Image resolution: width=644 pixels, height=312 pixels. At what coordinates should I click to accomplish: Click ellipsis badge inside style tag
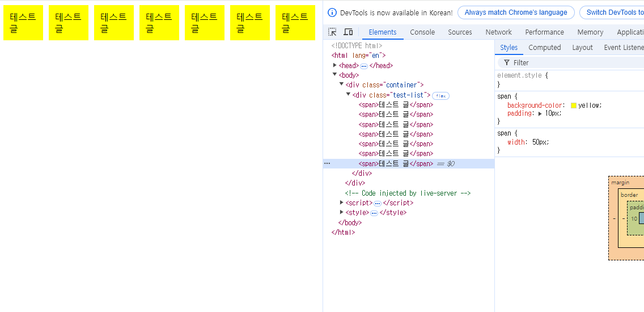(374, 213)
